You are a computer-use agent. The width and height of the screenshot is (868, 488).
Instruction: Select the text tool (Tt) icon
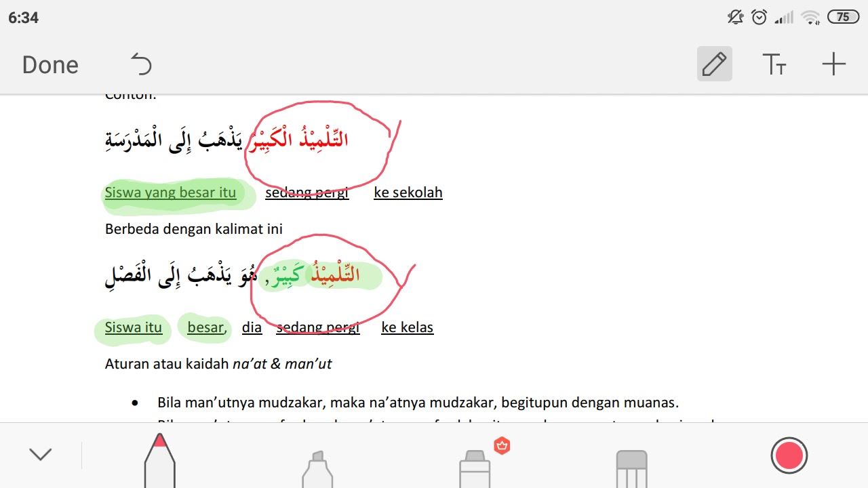click(774, 64)
